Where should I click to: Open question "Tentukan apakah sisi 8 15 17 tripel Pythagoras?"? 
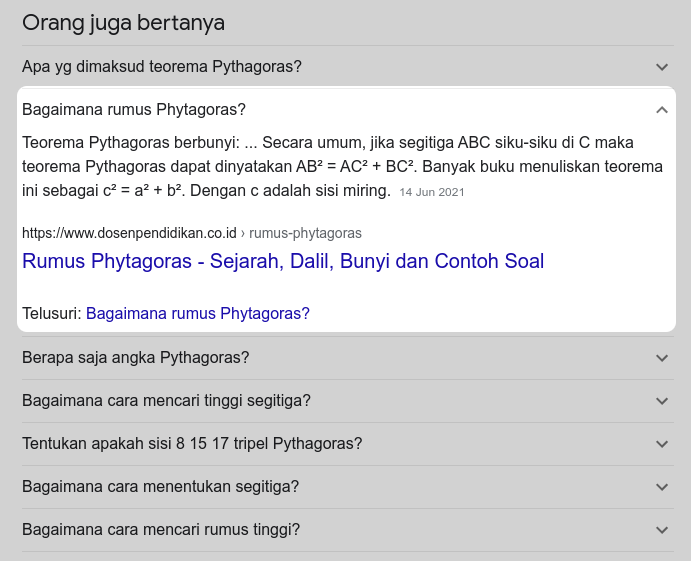coord(192,444)
